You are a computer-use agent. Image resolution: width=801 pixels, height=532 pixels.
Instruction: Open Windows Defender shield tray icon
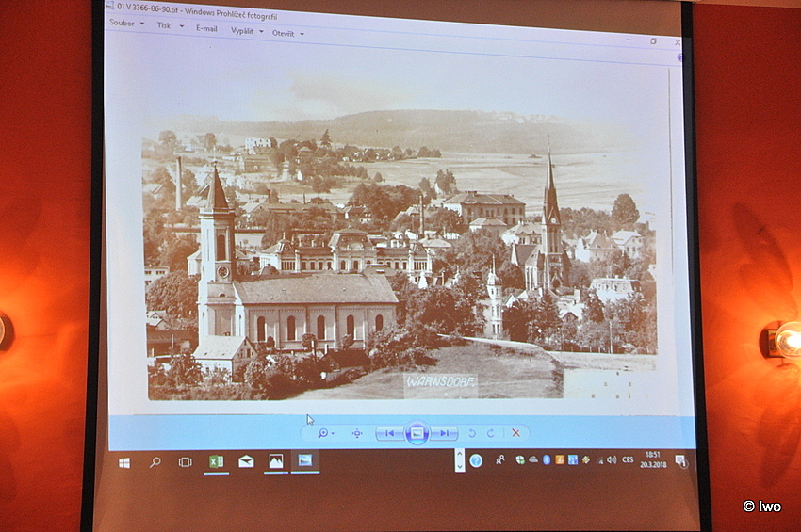519,460
